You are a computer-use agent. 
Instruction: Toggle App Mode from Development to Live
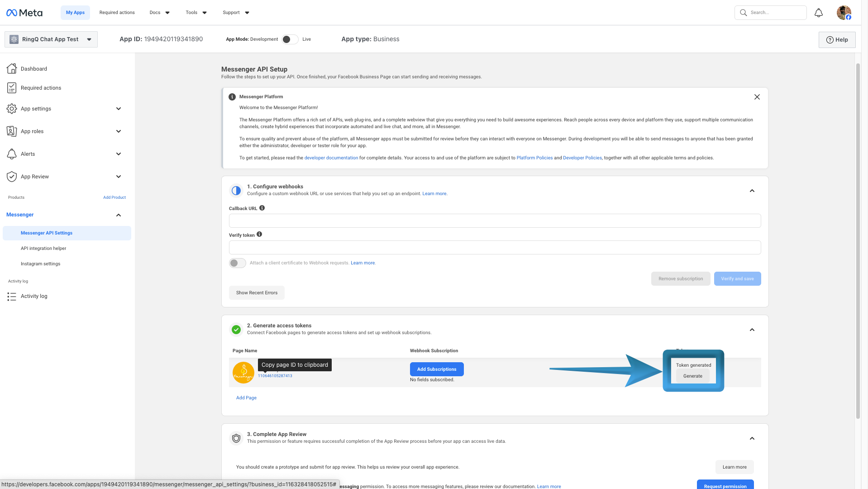(290, 39)
